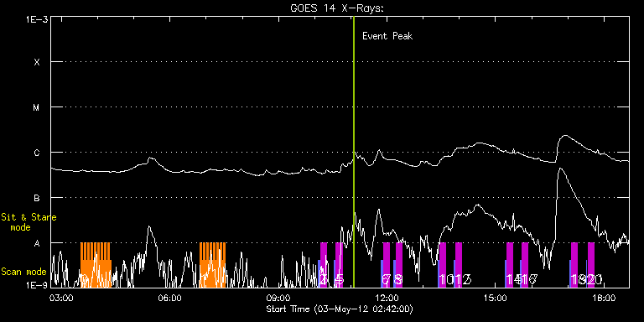Click the yellow 'Scan mode' label
Screen dimensions: 644x322
(23, 272)
